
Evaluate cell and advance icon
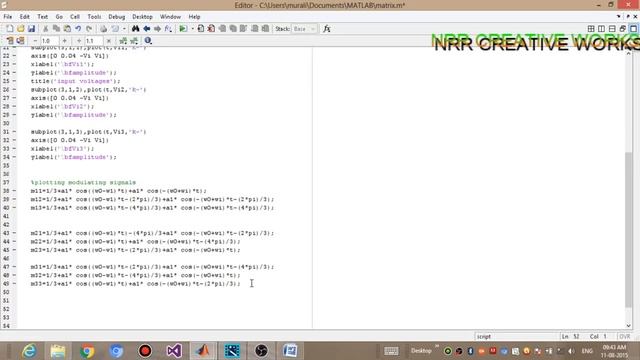[20, 40]
